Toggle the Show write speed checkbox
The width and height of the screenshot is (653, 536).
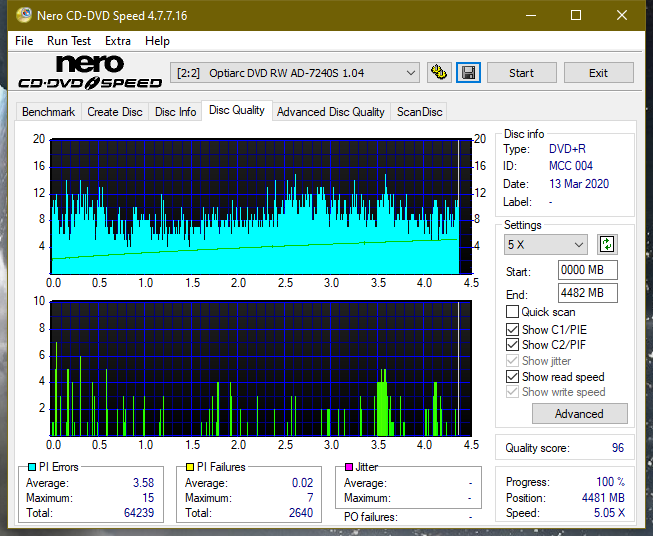tap(512, 392)
